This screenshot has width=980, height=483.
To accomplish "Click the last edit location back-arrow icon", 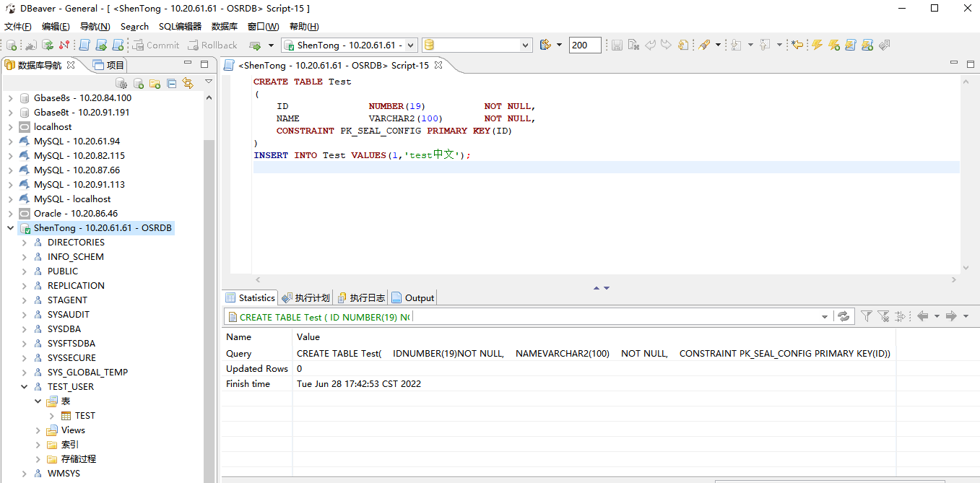I will click(x=797, y=45).
